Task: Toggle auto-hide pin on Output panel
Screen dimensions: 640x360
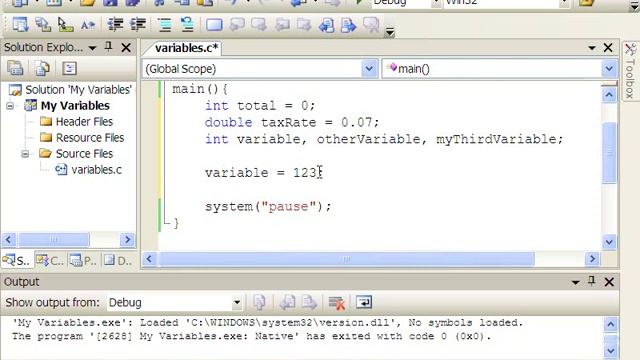Action: pyautogui.click(x=592, y=281)
